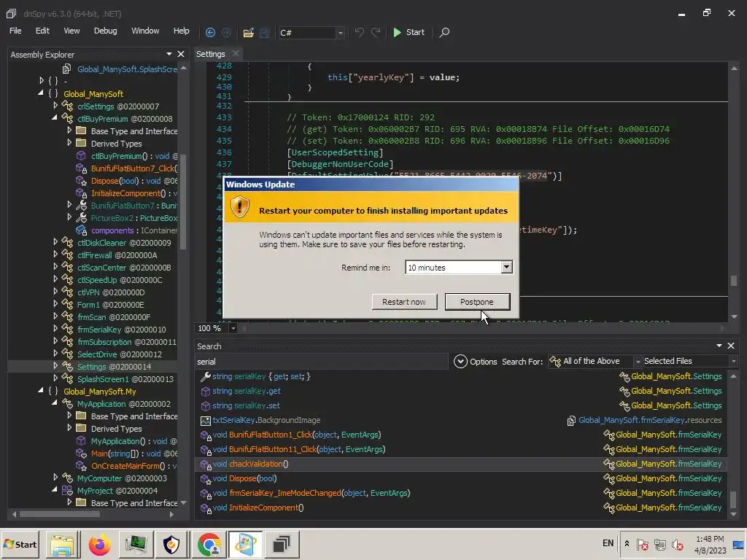
Task: Open the Help menu
Action: 181,31
